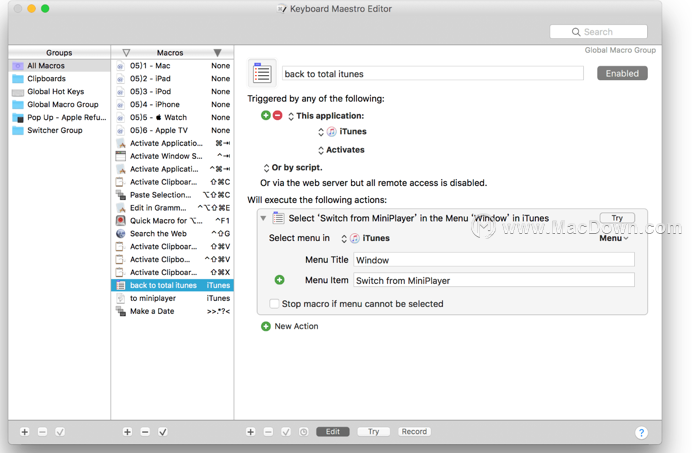Select Search the Web macro
The height and width of the screenshot is (453, 692).
coord(173,234)
